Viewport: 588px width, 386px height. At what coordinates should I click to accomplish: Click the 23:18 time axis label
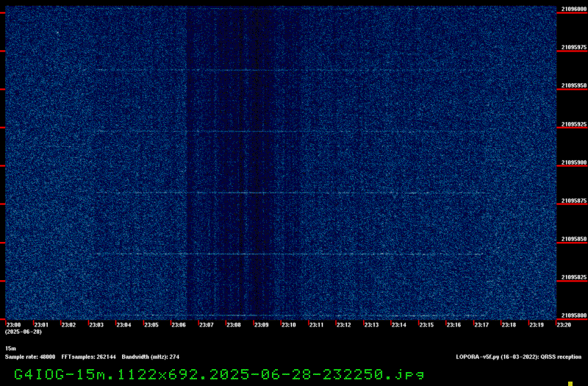coord(509,325)
